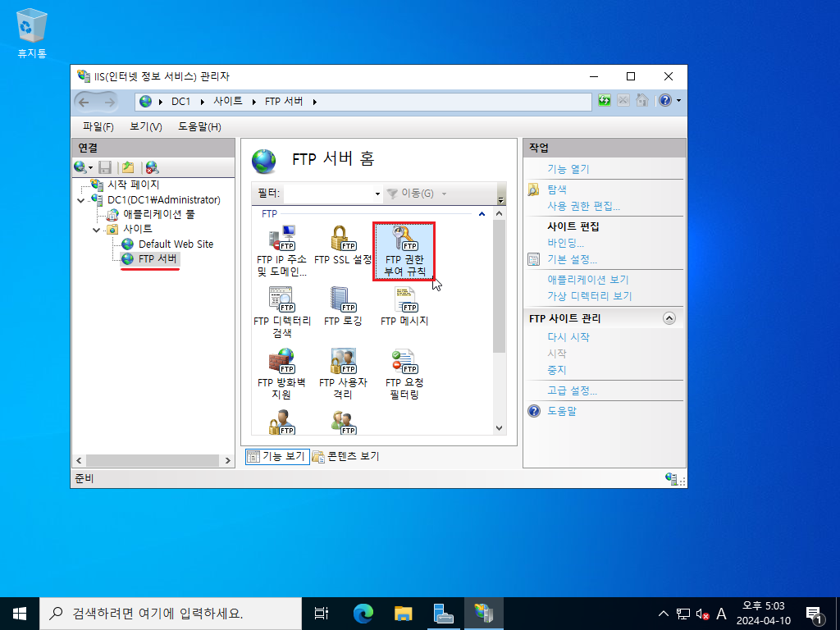Click 기본 설정 action link
The height and width of the screenshot is (630, 840).
572,260
